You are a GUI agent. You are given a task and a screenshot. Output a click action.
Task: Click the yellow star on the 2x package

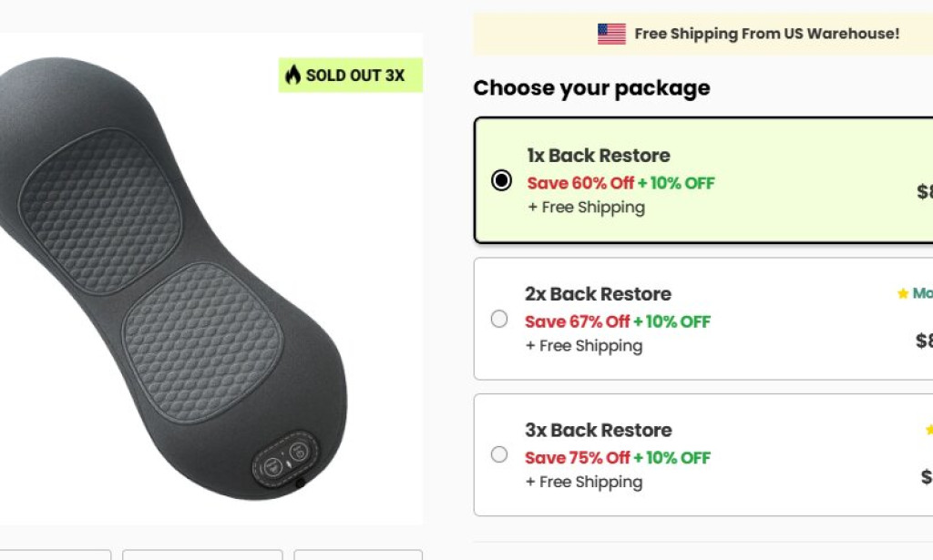pyautogui.click(x=903, y=293)
